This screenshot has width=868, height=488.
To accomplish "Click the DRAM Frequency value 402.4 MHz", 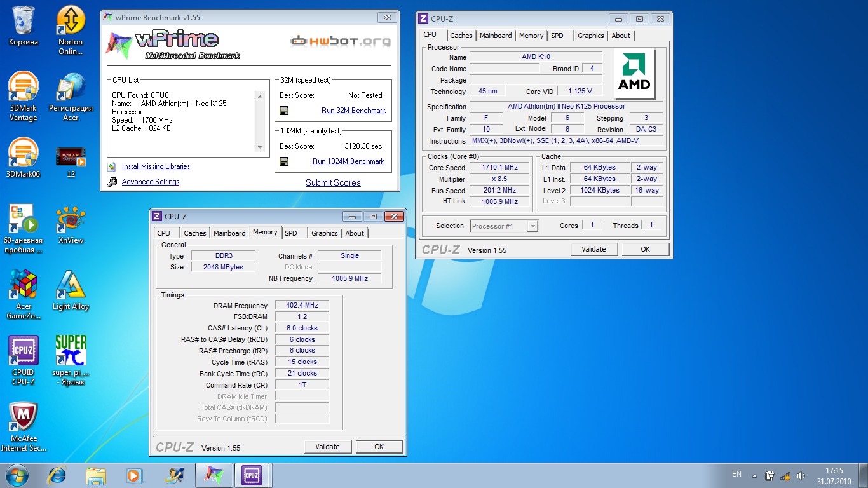I will 302,306.
